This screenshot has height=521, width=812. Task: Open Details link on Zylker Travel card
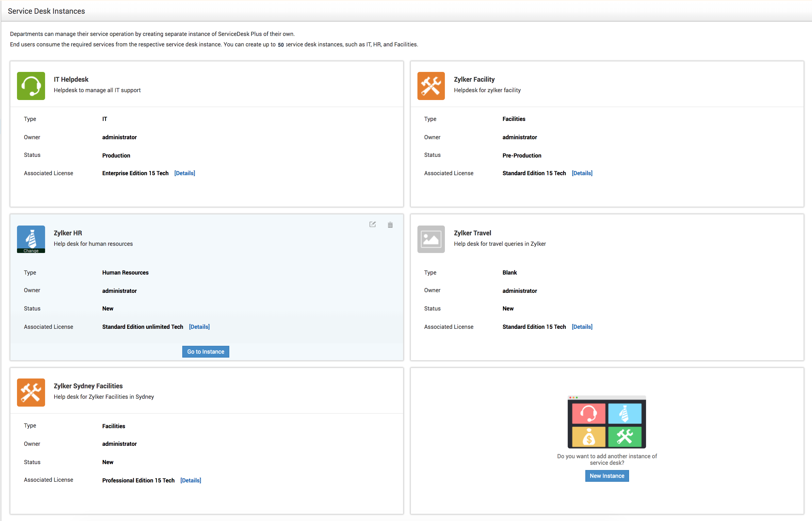582,327
